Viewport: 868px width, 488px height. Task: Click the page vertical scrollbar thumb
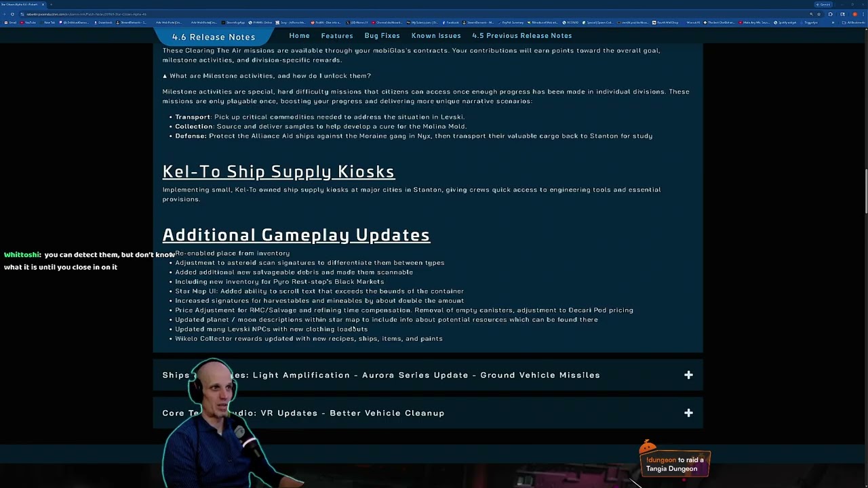coord(865,191)
